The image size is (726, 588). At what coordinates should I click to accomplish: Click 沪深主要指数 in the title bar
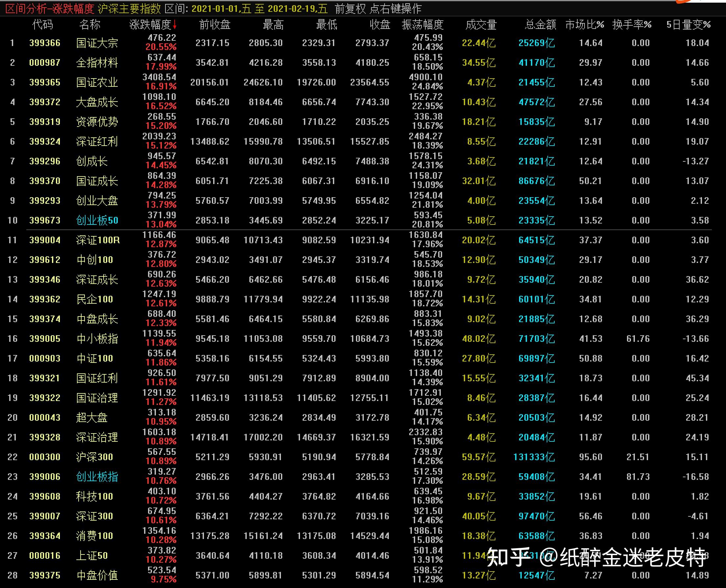tap(129, 9)
